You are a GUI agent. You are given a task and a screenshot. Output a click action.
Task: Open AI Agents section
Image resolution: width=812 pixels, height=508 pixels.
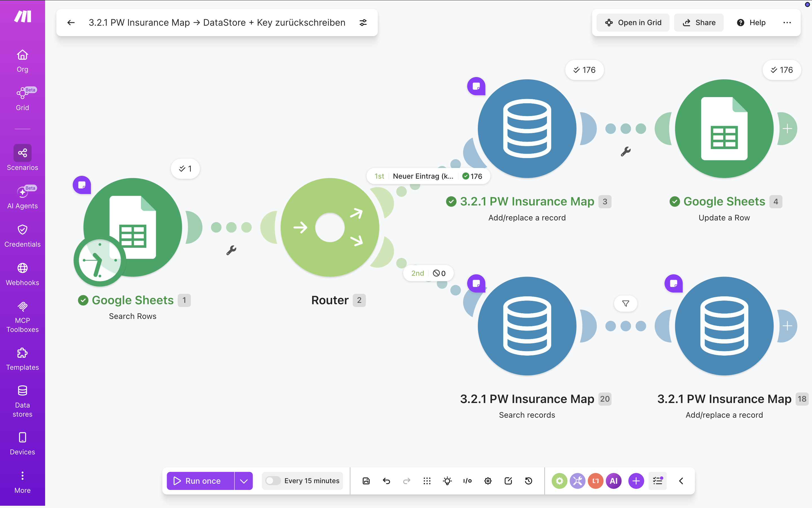23,197
